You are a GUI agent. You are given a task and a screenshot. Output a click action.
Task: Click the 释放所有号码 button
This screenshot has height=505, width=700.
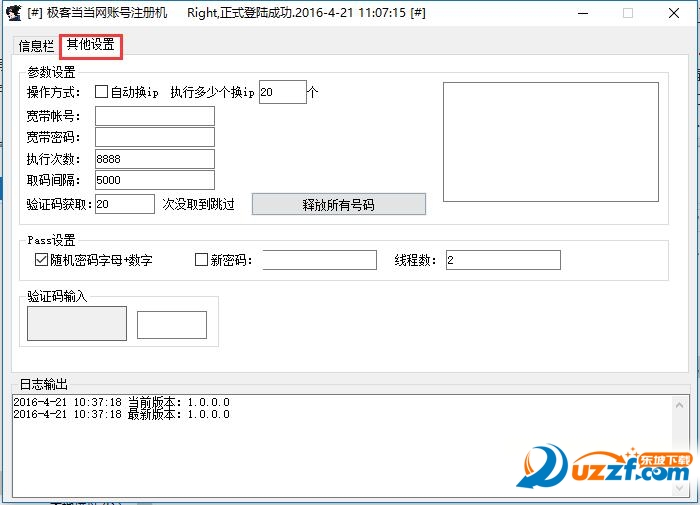tap(338, 205)
